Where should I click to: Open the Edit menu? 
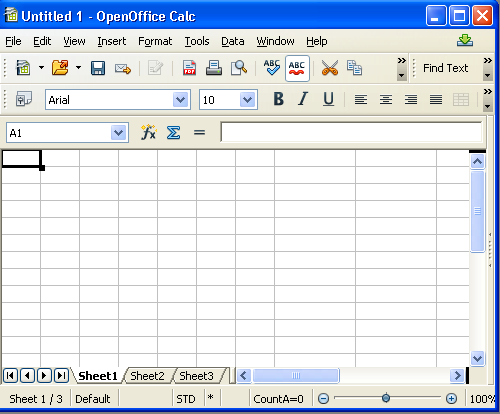pos(42,41)
